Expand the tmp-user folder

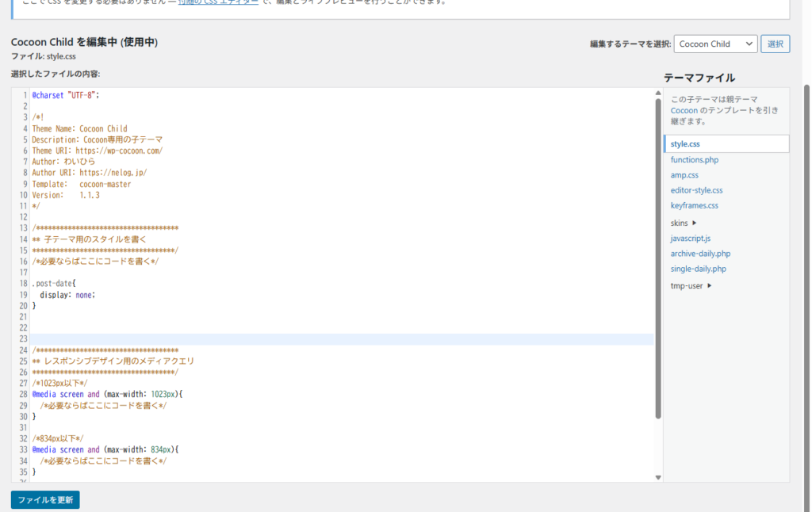point(690,285)
